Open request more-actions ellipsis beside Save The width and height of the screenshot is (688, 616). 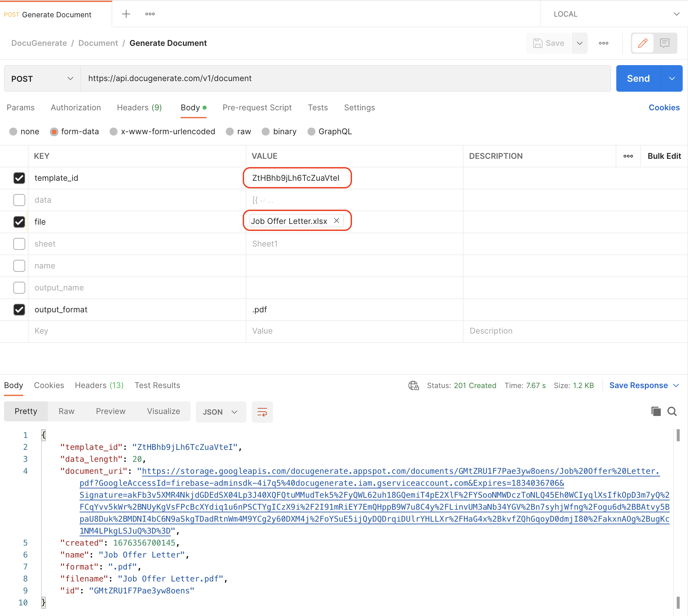coord(603,43)
